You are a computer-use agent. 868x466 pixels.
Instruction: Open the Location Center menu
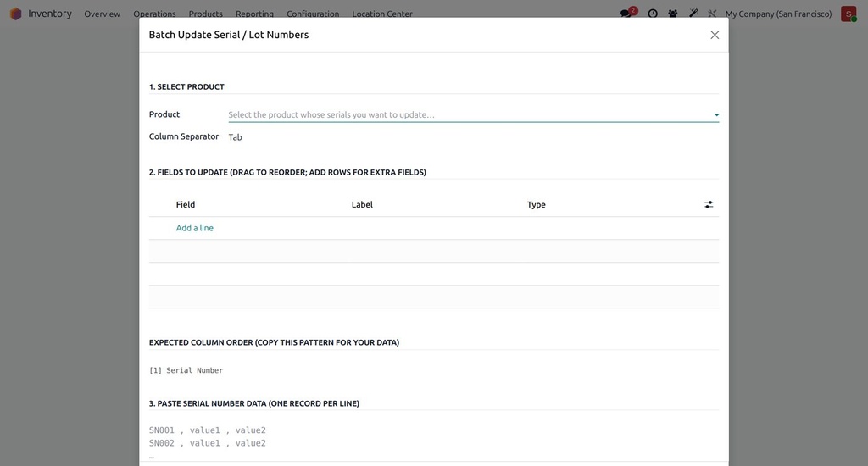(382, 14)
